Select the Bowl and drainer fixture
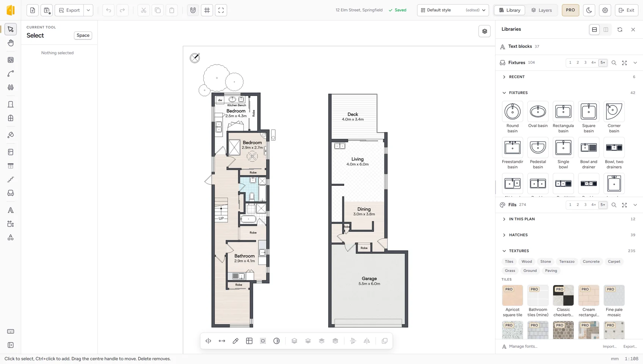Image resolution: width=643 pixels, height=364 pixels. point(589,147)
